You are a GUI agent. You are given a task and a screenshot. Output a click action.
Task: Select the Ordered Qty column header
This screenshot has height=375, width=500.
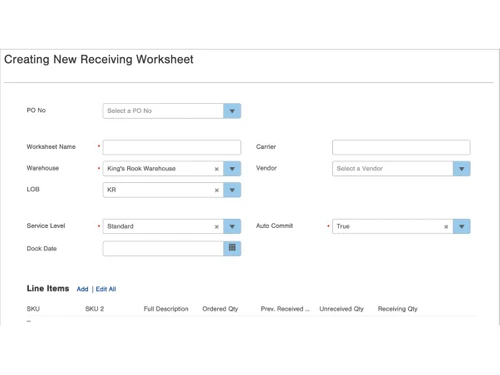pyautogui.click(x=220, y=309)
